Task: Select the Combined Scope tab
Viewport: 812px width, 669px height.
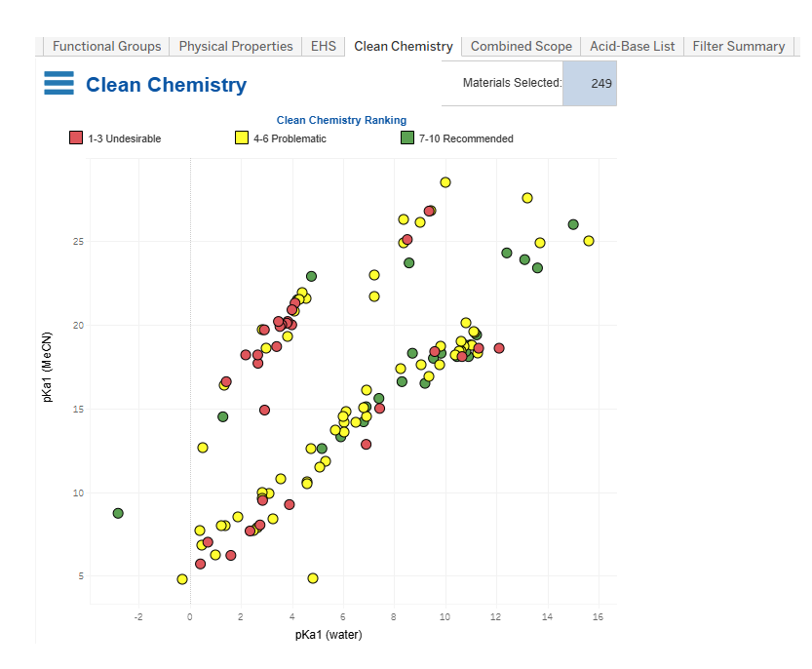Action: (521, 46)
